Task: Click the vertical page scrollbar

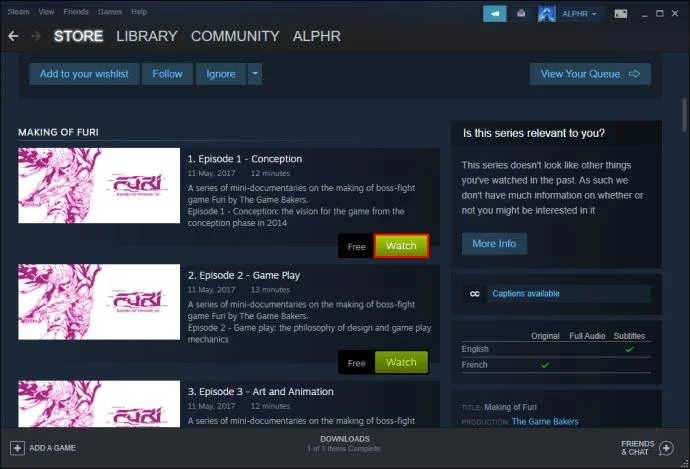Action: (684, 114)
